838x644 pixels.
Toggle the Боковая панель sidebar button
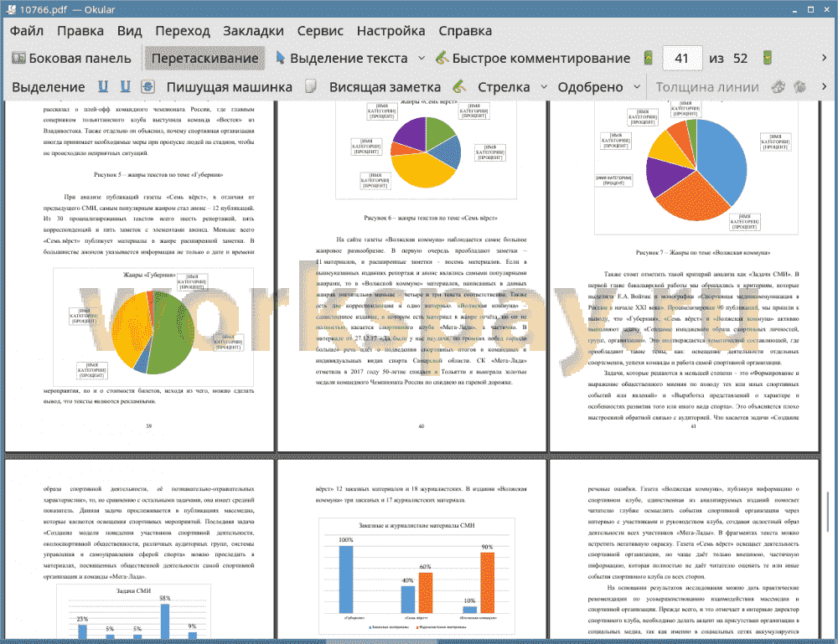click(71, 59)
